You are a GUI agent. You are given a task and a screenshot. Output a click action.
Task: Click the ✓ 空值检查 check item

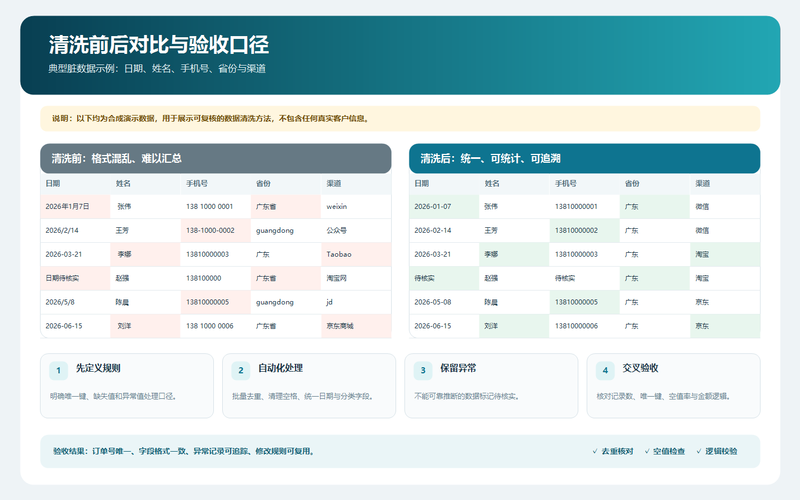coord(664,451)
